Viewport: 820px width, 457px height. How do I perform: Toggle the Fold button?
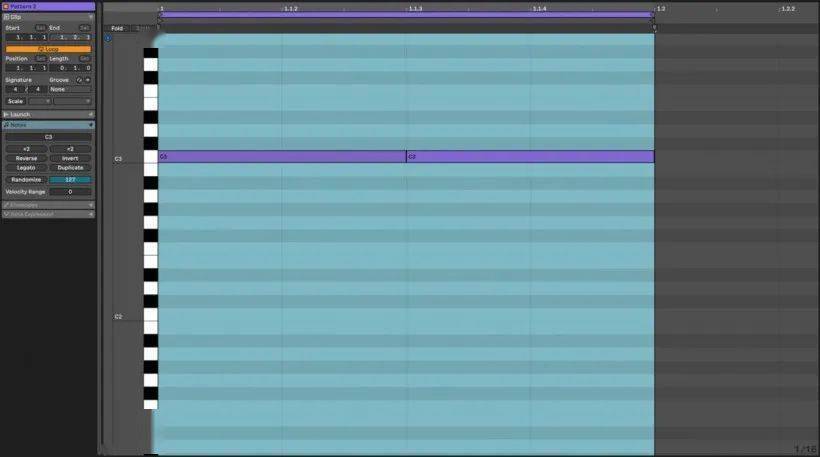(x=117, y=28)
